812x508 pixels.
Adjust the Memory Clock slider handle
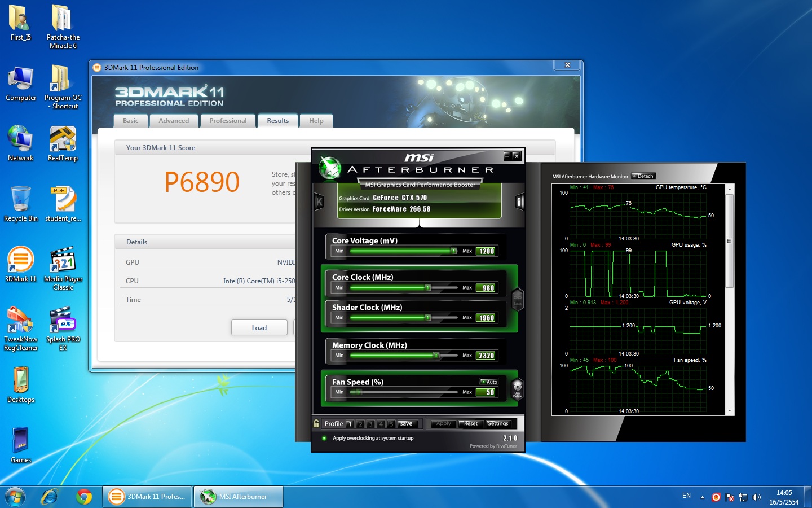click(x=436, y=355)
